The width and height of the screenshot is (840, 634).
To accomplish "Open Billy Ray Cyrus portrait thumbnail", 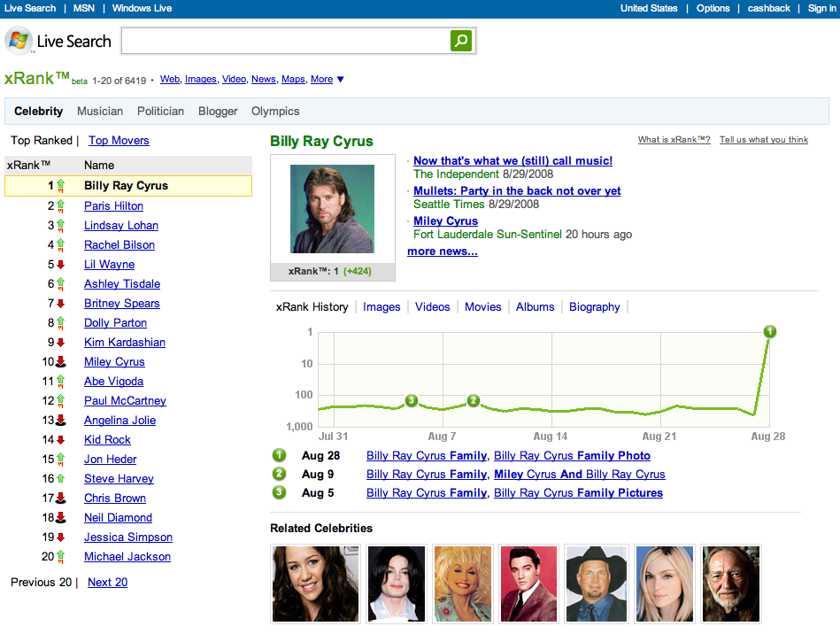I will tap(332, 209).
